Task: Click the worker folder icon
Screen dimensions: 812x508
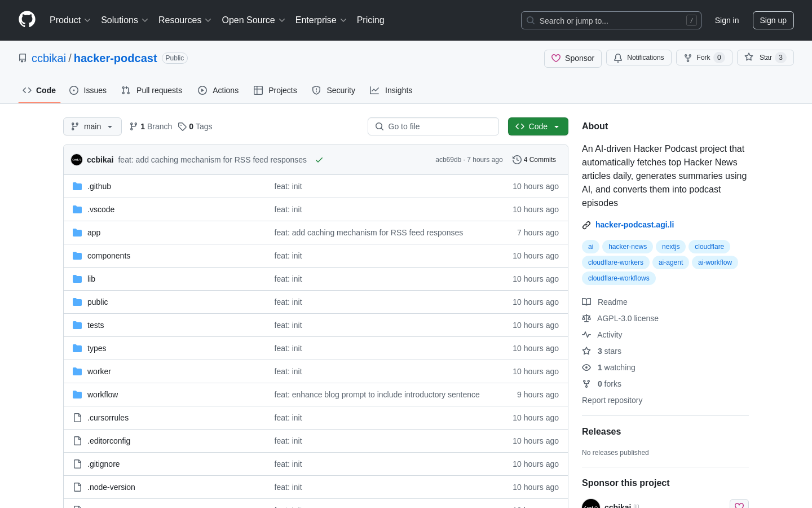Action: [77, 371]
